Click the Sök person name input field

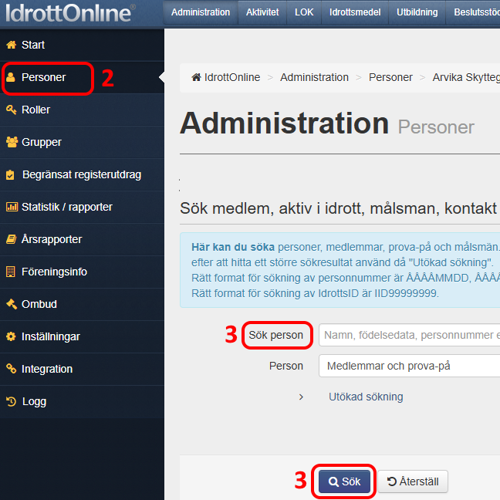pos(409,335)
